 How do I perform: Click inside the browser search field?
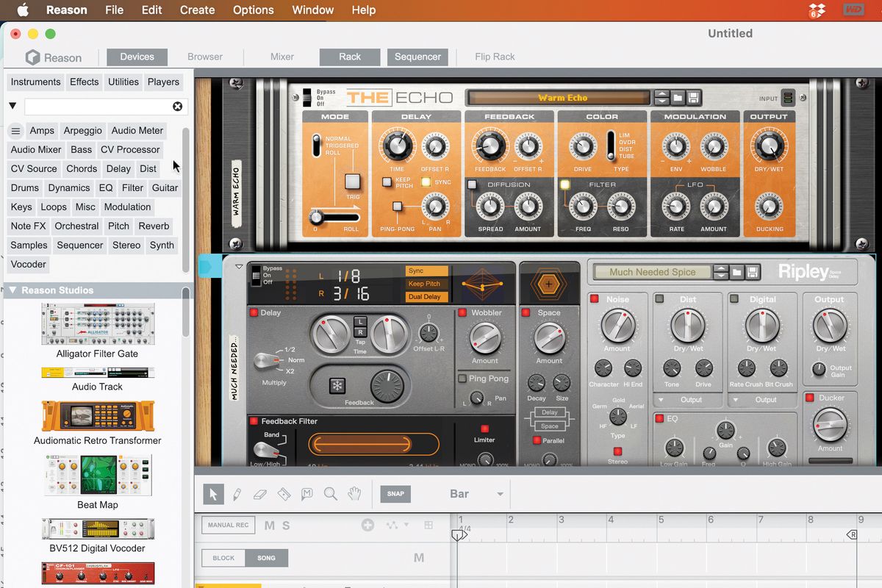103,106
